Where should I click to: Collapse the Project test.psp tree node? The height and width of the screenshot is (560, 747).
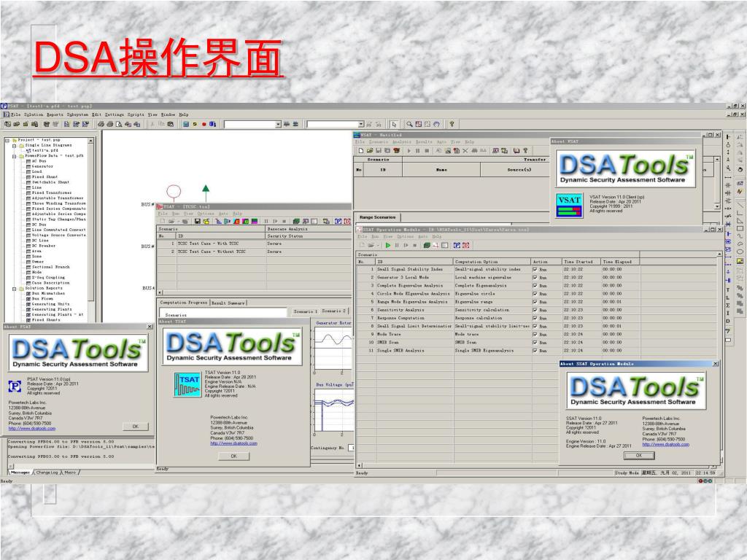[7, 140]
